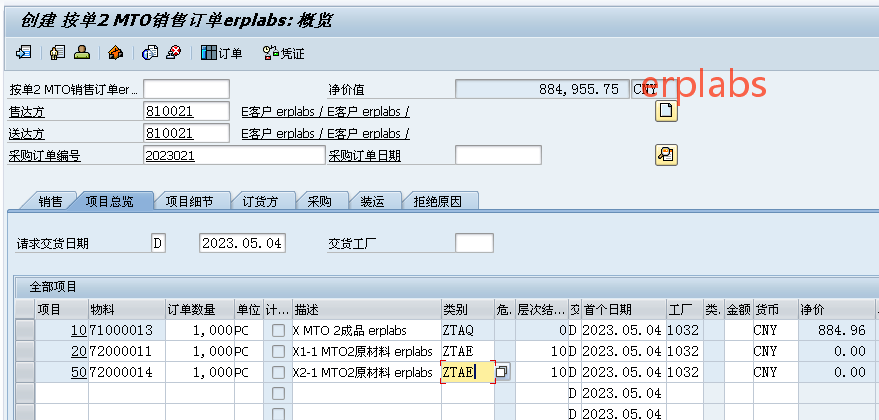Click the sales order number input field

coord(187,89)
